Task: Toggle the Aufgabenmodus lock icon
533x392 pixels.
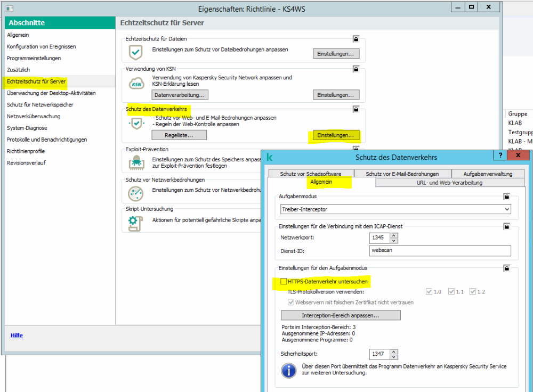Action: point(506,197)
